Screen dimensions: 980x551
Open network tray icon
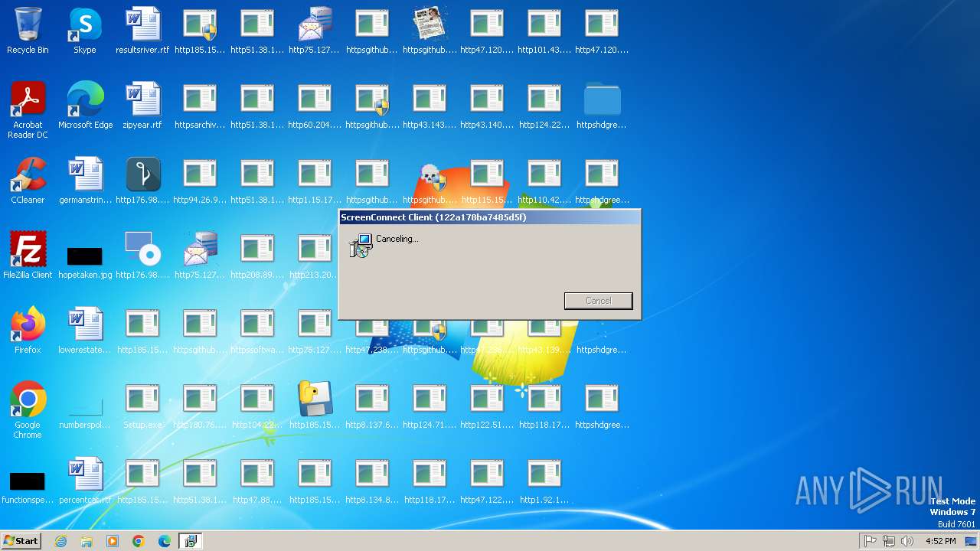click(x=889, y=541)
